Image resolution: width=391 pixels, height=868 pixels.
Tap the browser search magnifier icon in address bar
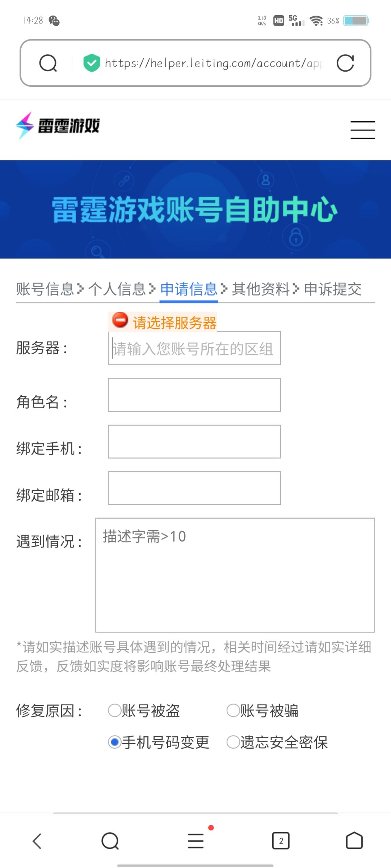click(x=48, y=63)
